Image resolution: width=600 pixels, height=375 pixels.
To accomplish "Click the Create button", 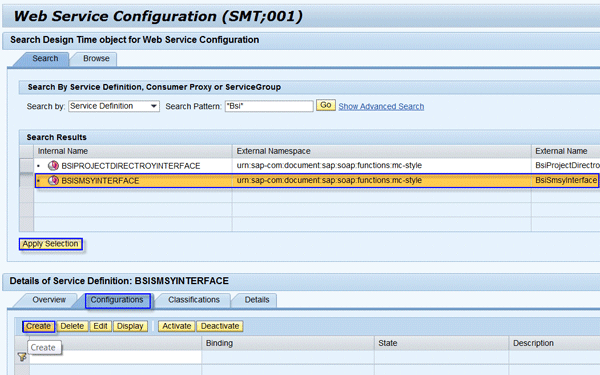I will 38,326.
